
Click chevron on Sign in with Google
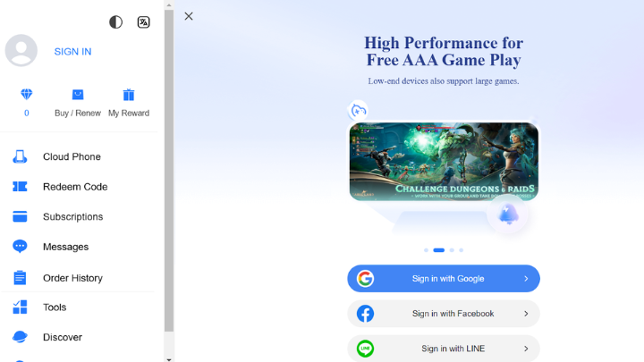526,279
